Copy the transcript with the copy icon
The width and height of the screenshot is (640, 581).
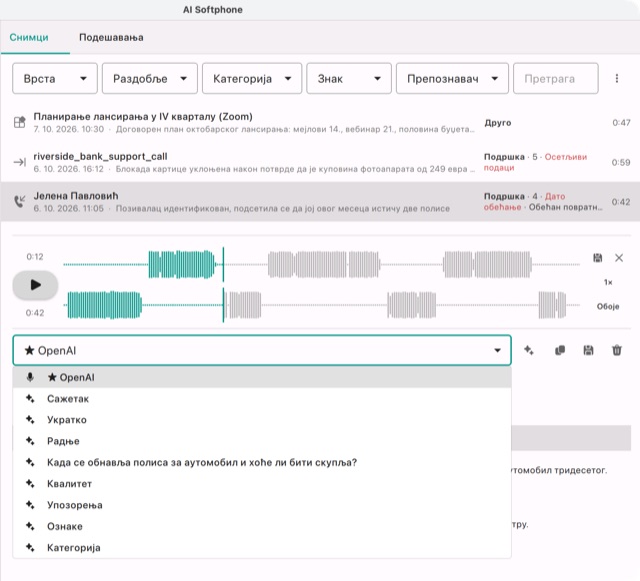click(560, 350)
